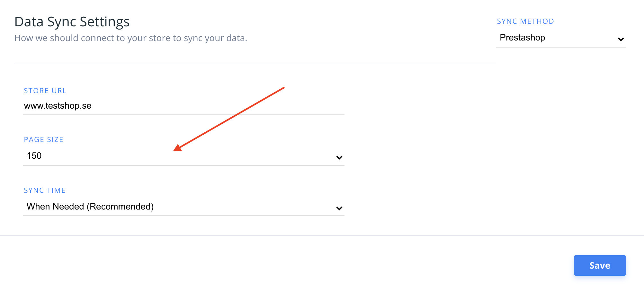644x295 pixels.
Task: Click the When Needed (Recommended) value
Action: pyautogui.click(x=90, y=207)
